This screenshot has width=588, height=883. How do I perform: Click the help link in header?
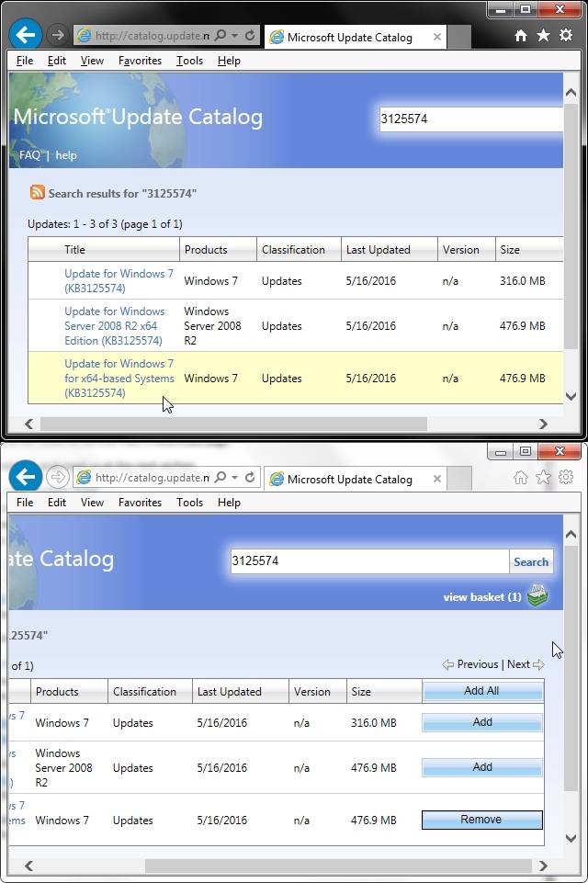66,155
